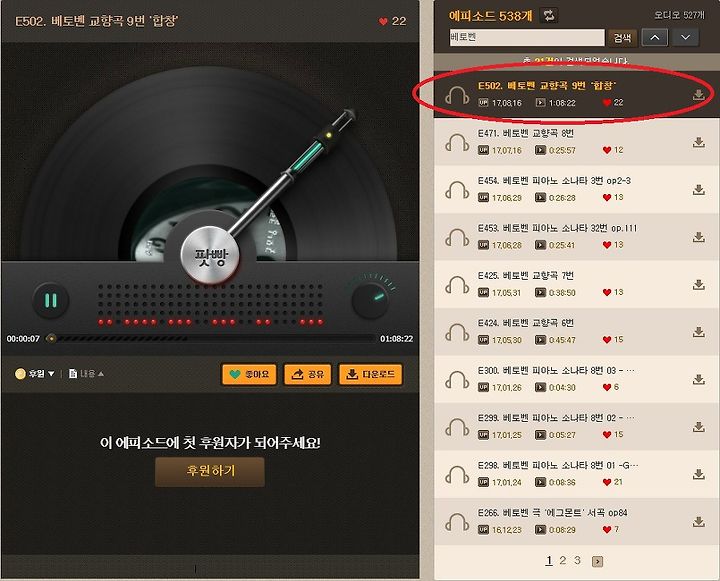Collapse the content section expander

pyautogui.click(x=86, y=374)
